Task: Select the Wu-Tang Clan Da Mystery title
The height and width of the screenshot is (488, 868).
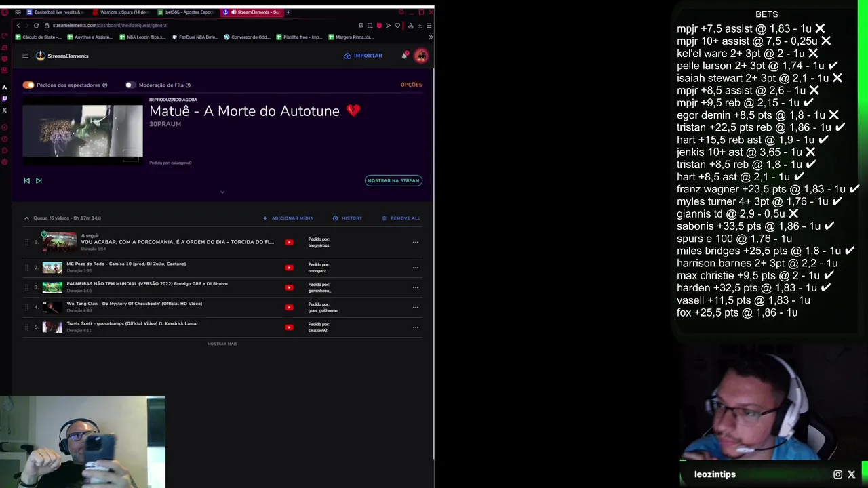Action: tap(134, 304)
